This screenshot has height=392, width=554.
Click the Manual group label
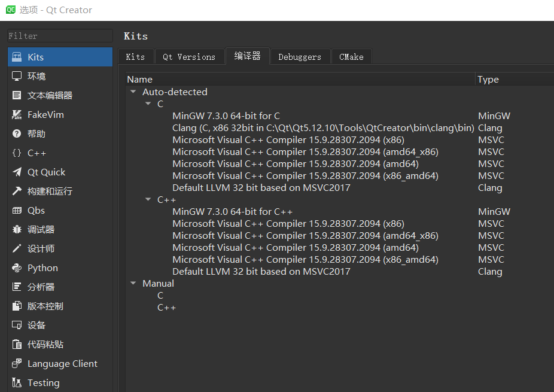click(x=158, y=284)
